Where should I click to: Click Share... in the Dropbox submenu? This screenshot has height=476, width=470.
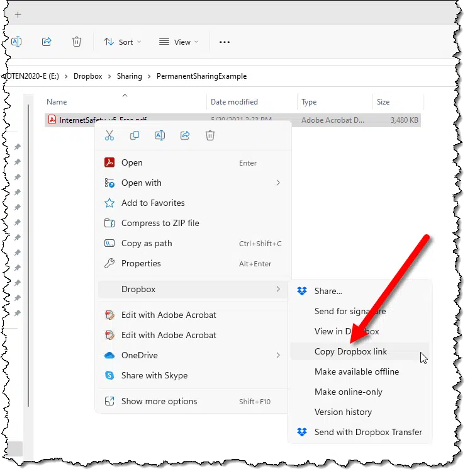coord(360,291)
